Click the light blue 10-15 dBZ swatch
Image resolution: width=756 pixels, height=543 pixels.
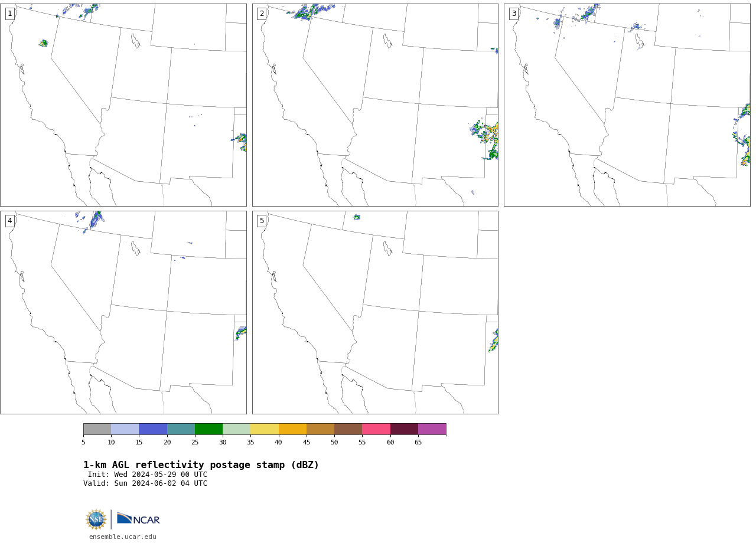(125, 429)
